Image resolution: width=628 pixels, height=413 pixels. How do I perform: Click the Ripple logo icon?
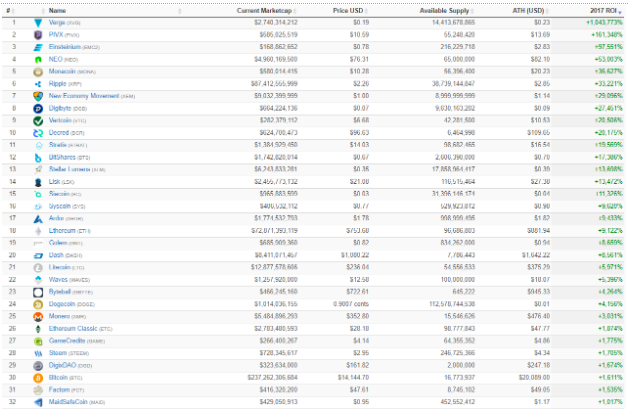(38, 85)
